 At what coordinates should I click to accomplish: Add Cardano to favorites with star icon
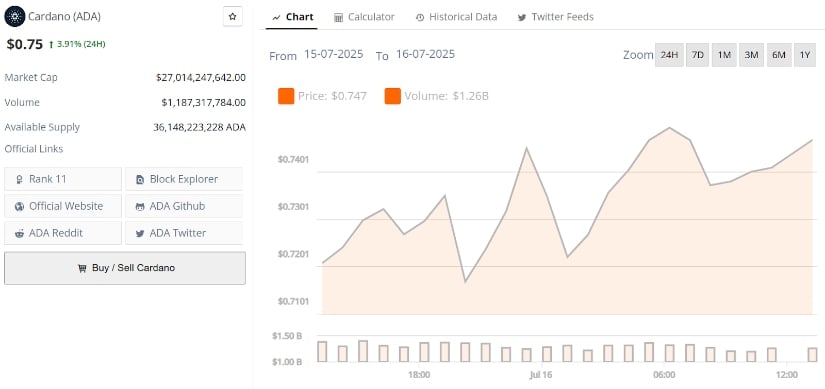(x=233, y=16)
